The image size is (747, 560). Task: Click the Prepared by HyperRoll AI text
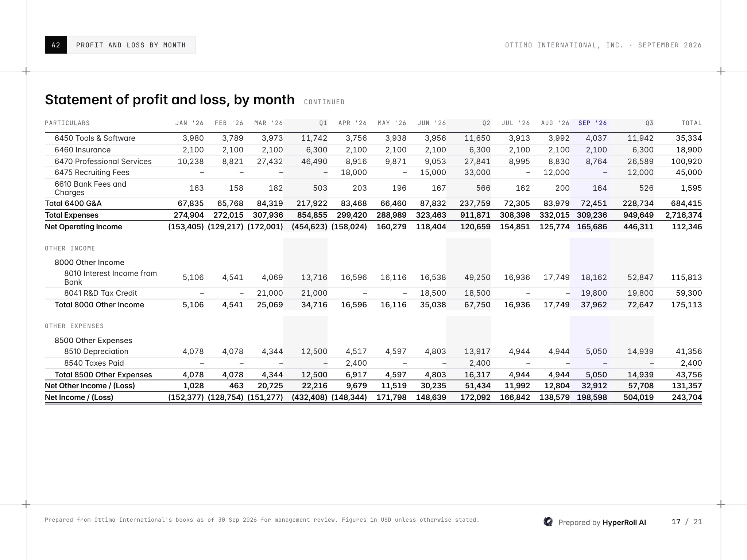point(602,522)
